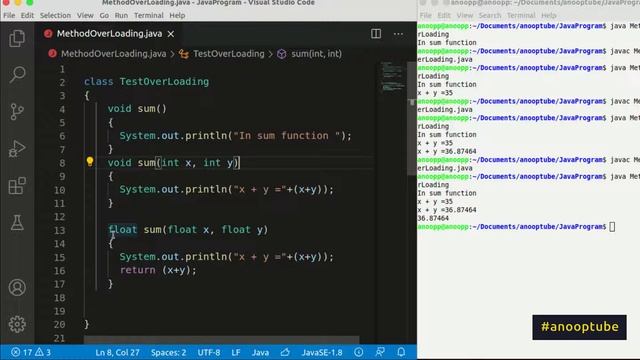The width and height of the screenshot is (640, 360).
Task: Open the File menu in the terminal window
Action: pos(425,16)
